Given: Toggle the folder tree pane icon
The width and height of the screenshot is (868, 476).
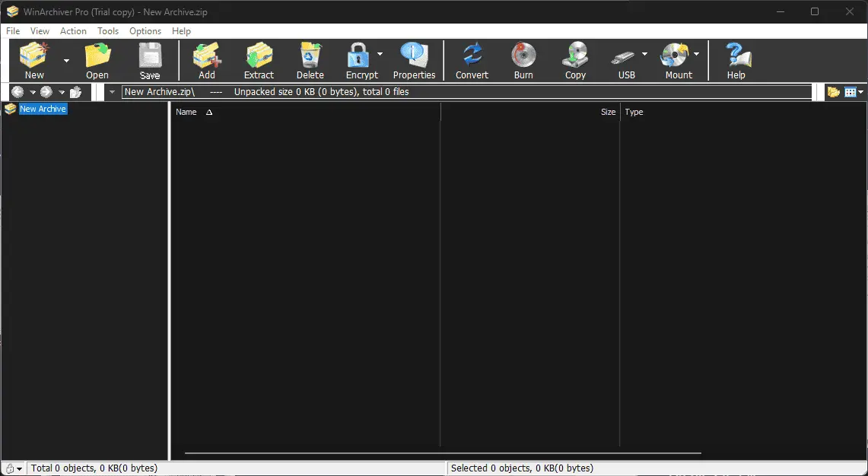Looking at the screenshot, I should pos(834,92).
